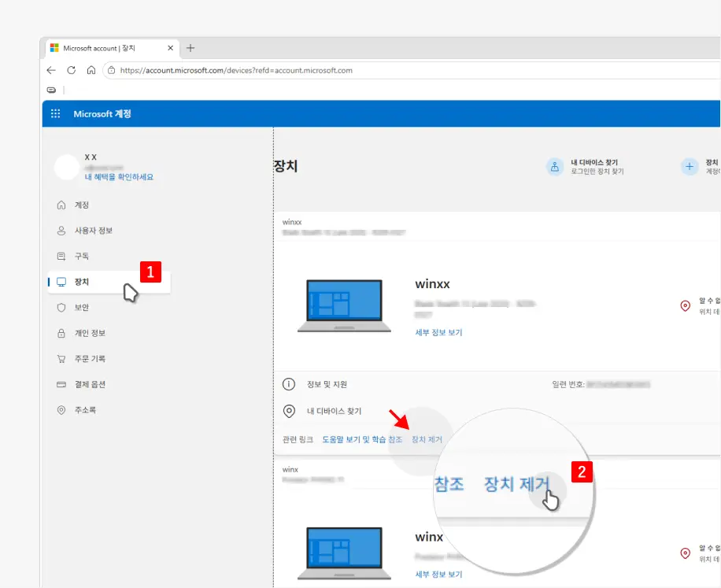Open a new browser tab

pos(190,48)
